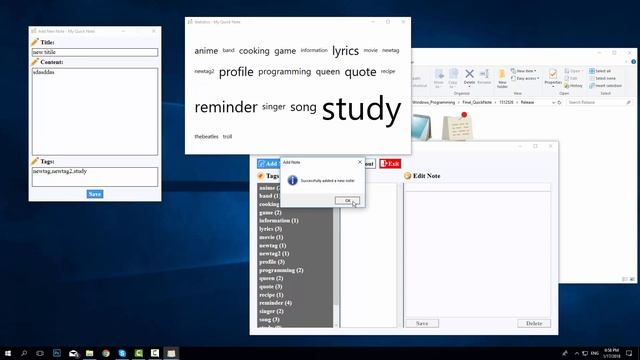This screenshot has height=360, width=640.
Task: Close the Add Note message dialog
Action: 360,162
